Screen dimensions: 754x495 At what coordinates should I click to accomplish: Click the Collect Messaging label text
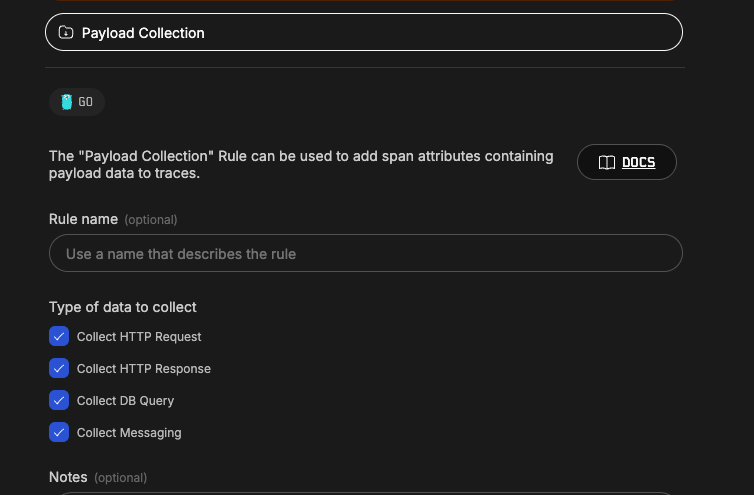[129, 433]
